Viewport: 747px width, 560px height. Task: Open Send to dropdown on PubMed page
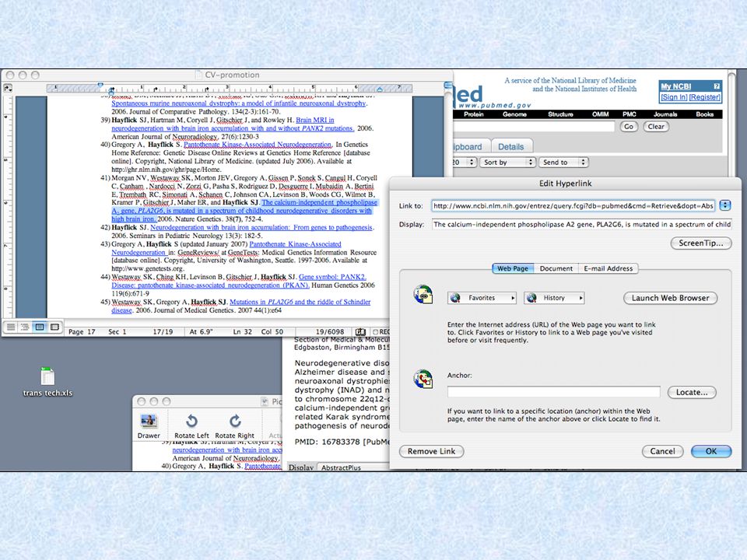tap(563, 162)
